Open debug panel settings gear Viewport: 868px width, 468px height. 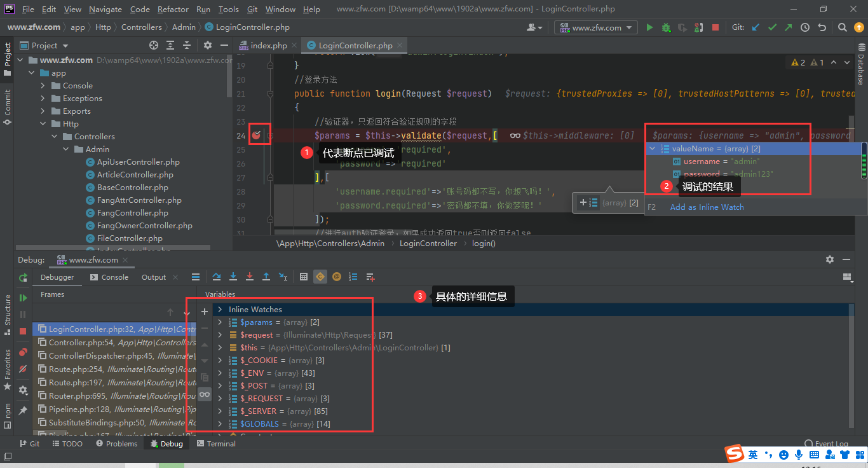(830, 259)
